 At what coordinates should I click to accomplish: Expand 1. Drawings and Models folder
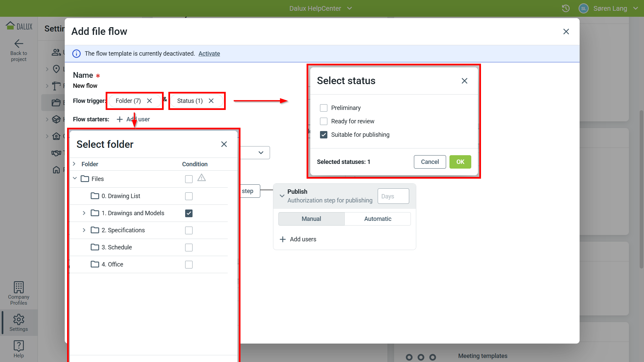(x=84, y=213)
